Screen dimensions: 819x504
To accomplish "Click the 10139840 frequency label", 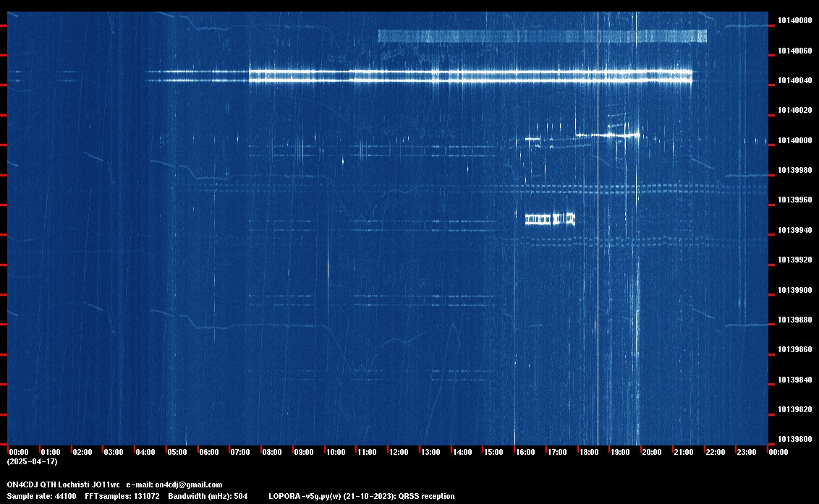I will pyautogui.click(x=795, y=380).
